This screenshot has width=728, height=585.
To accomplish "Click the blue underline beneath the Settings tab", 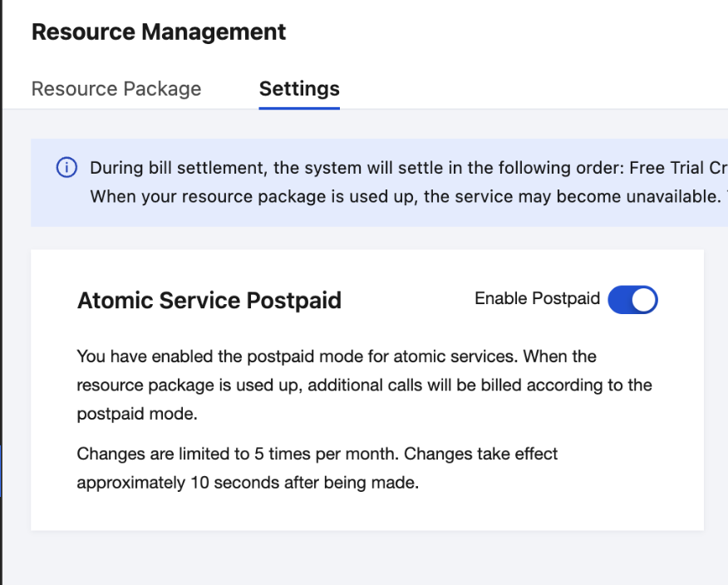I will (x=299, y=108).
